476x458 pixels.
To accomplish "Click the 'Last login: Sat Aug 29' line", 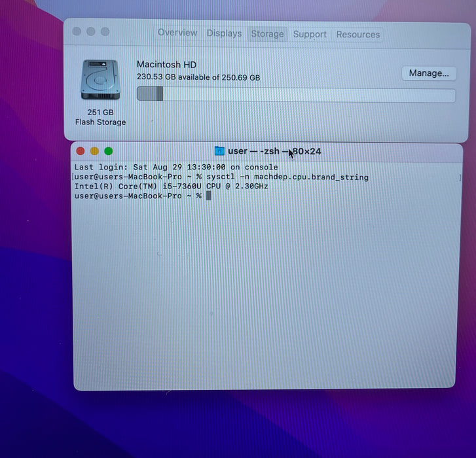I will tap(176, 167).
